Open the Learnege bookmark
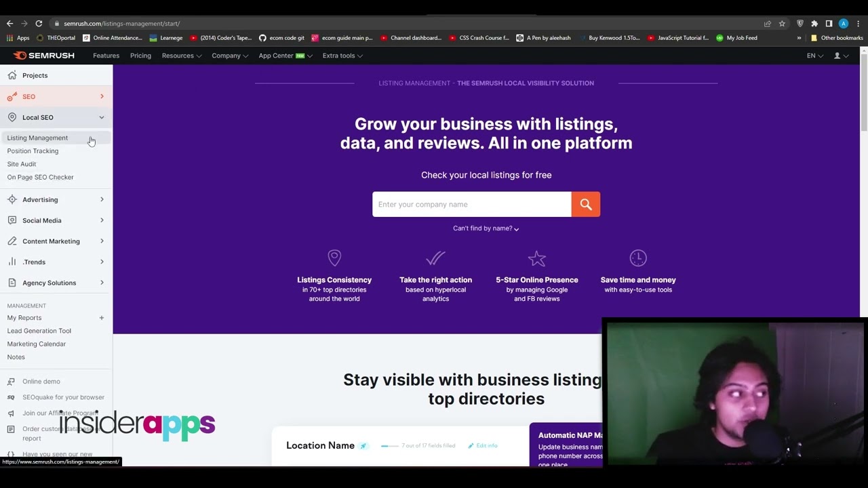Screen dimensions: 868x488 coord(166,38)
